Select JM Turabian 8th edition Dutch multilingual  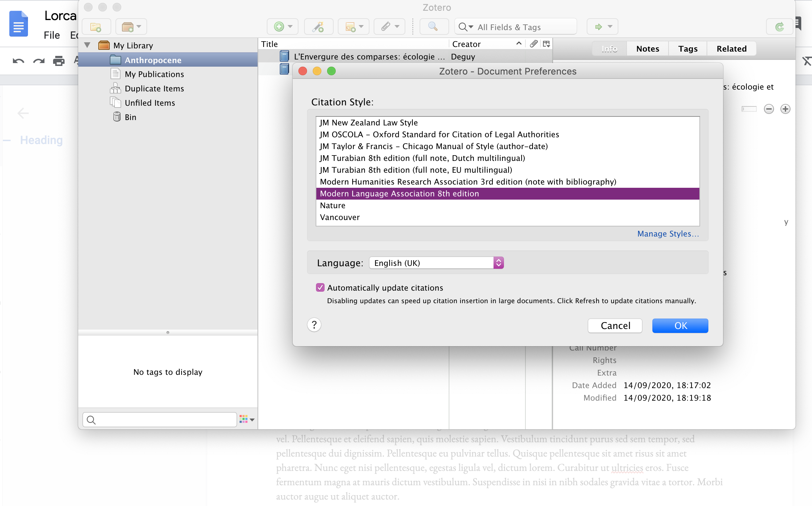tap(507, 158)
